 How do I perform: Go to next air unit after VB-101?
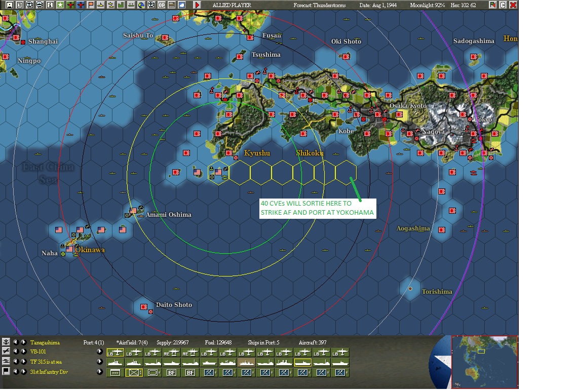[x=23, y=351]
